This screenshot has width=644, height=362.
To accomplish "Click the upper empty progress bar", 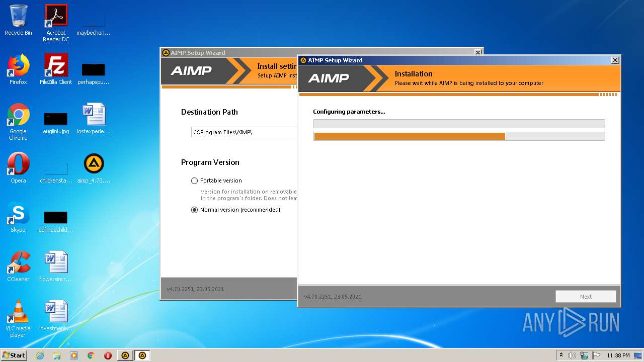I will (459, 124).
